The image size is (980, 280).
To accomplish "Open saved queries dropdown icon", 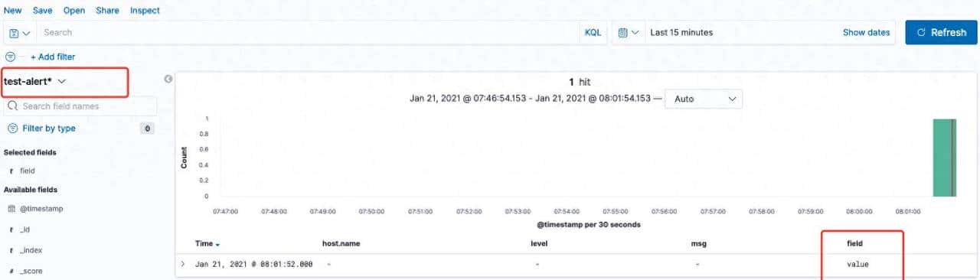I will click(20, 33).
